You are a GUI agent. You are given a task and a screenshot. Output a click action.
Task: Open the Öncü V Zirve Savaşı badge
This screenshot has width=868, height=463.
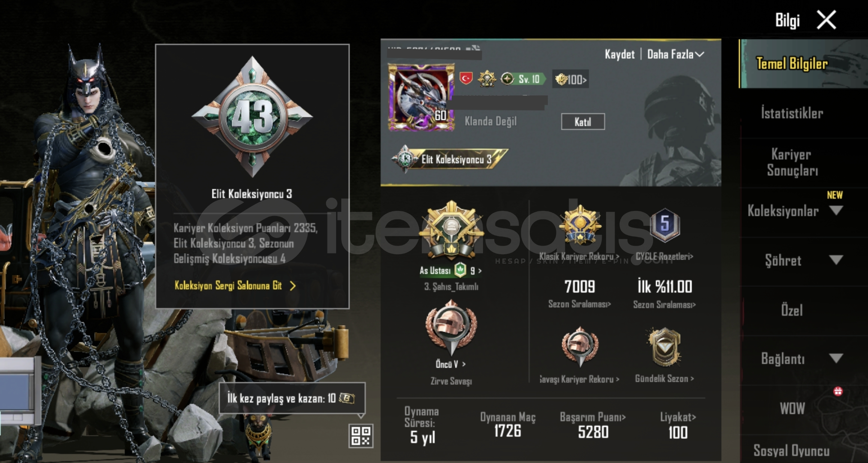(451, 328)
